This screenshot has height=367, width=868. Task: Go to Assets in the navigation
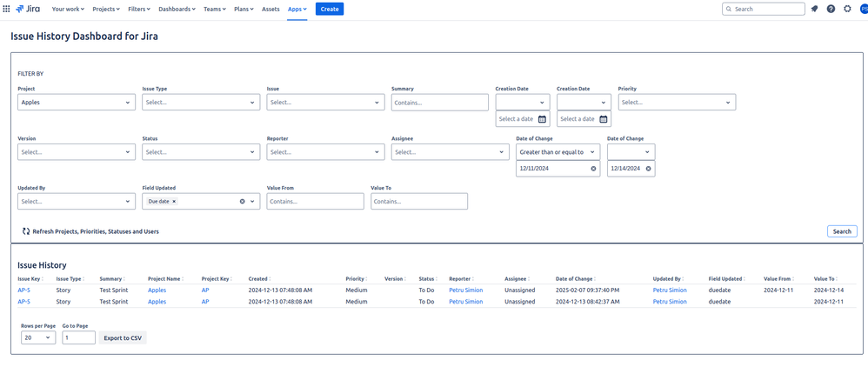[x=270, y=9]
